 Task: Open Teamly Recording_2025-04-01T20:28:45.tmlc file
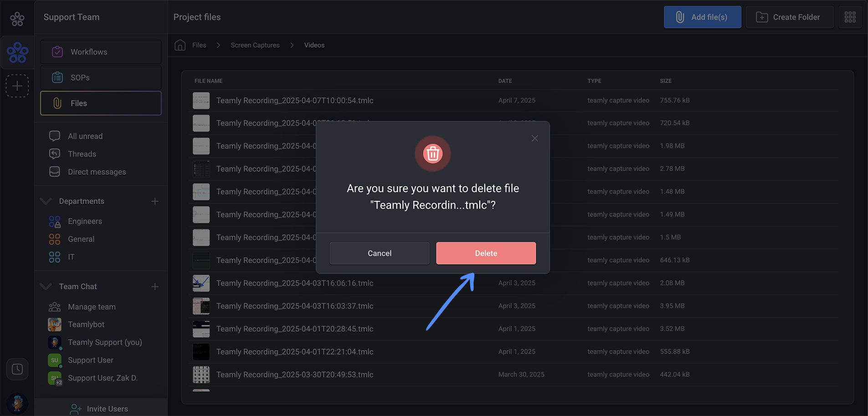294,329
